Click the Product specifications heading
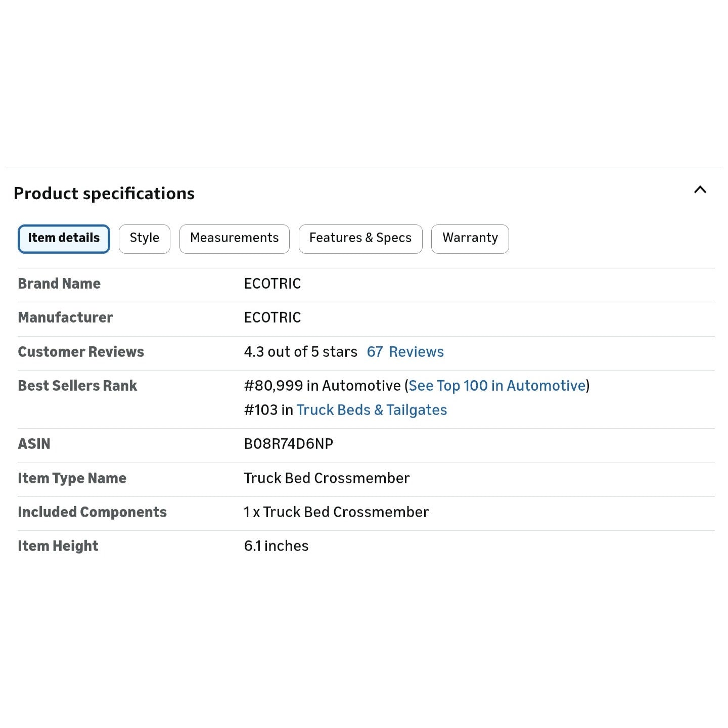The width and height of the screenshot is (728, 728). [104, 194]
